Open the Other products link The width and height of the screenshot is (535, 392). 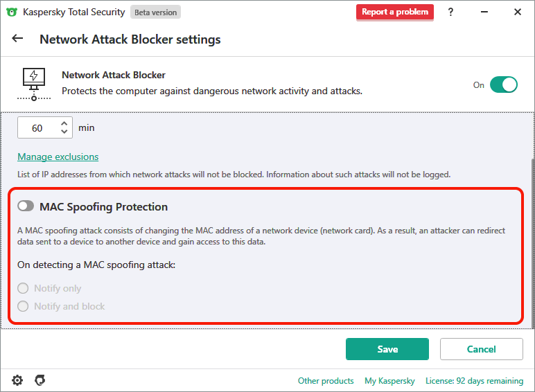pyautogui.click(x=326, y=381)
